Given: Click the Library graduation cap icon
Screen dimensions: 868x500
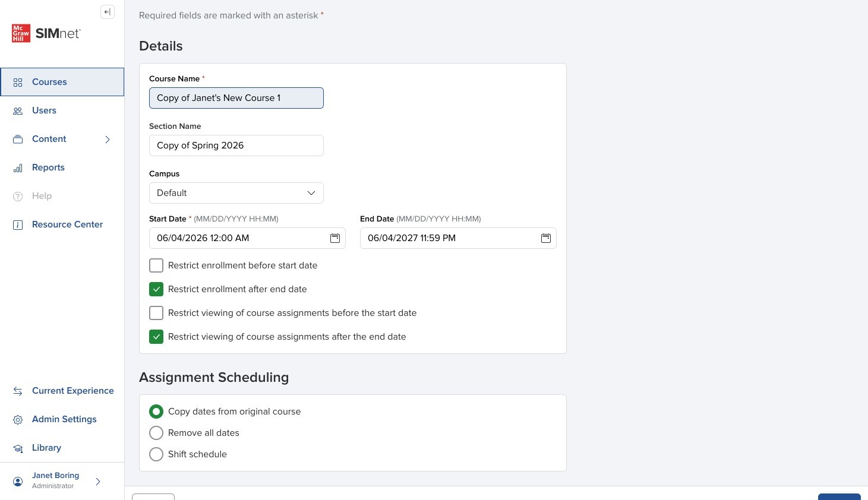Looking at the screenshot, I should (18, 448).
